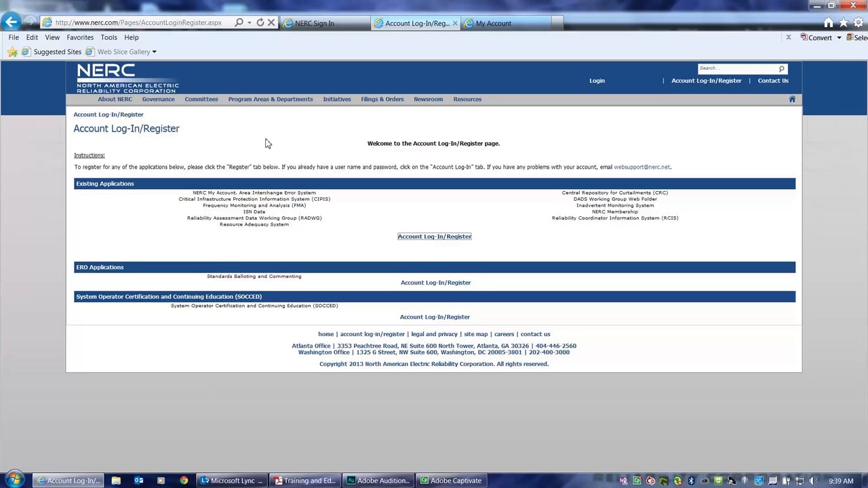Screen dimensions: 868x488
Task: Click the footer site map link
Action: click(475, 334)
